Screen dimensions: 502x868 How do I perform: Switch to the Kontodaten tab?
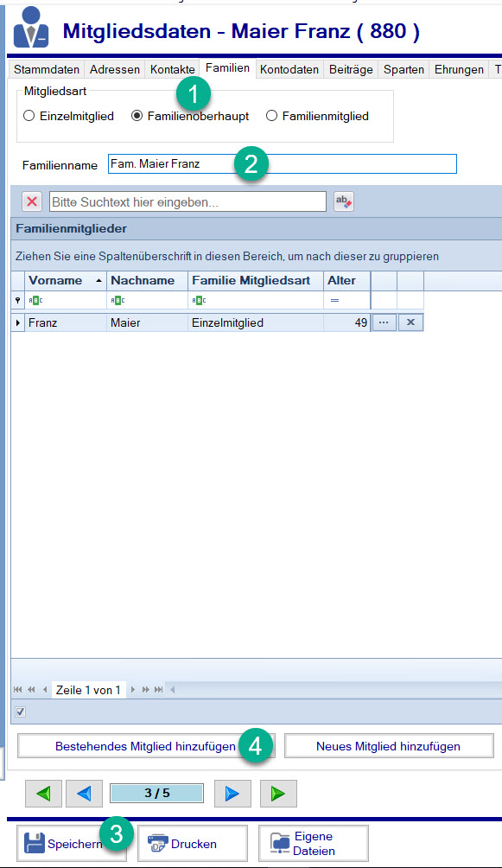tap(289, 69)
